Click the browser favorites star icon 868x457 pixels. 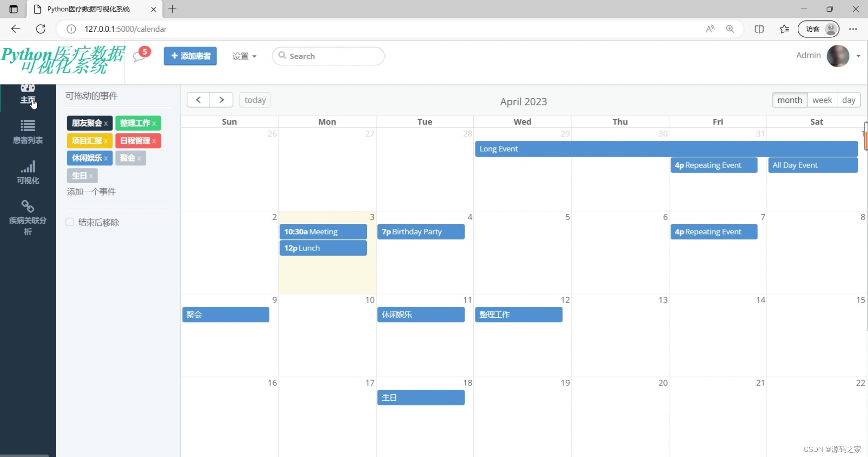click(784, 29)
